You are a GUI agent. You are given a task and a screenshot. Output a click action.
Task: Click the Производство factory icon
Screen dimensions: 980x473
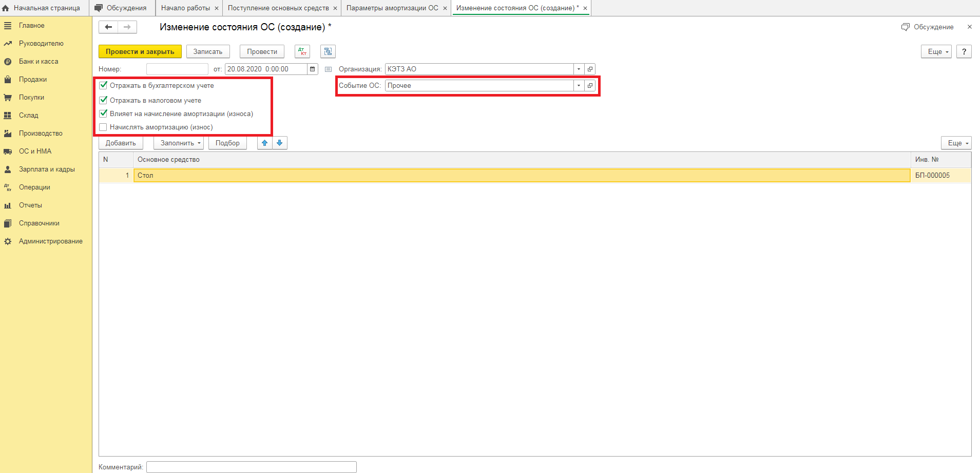(x=8, y=134)
